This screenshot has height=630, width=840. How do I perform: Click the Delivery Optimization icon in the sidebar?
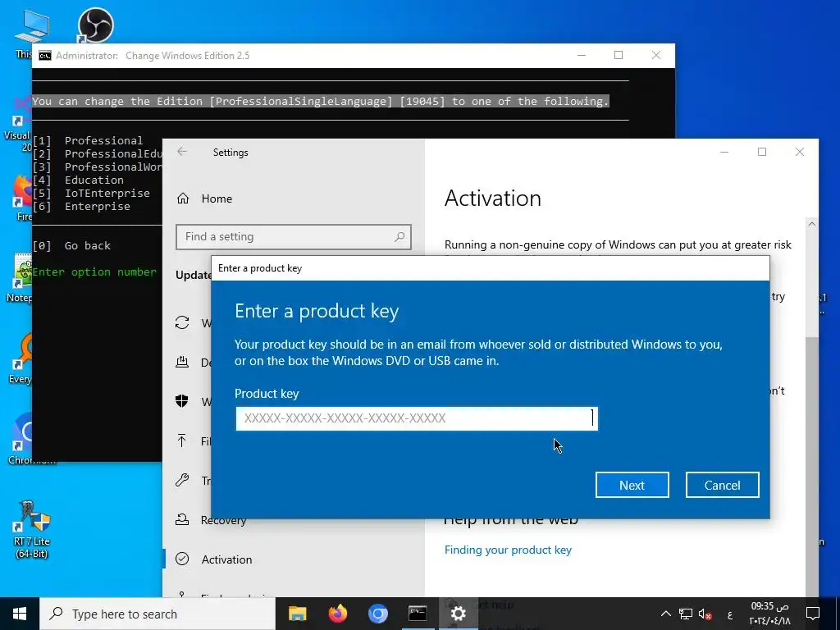point(182,362)
